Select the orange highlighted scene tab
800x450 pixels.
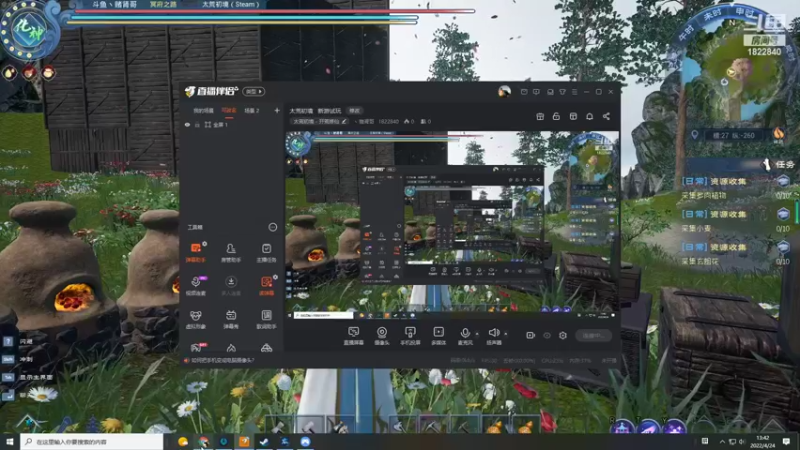(x=229, y=110)
